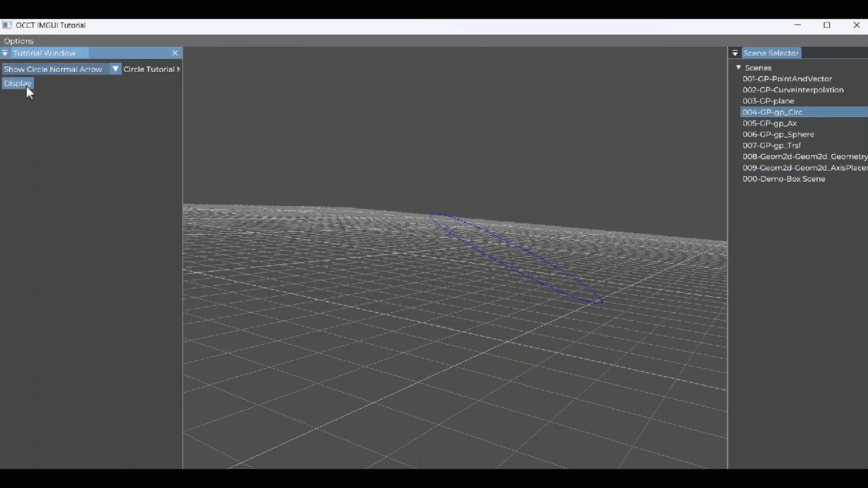Image resolution: width=868 pixels, height=488 pixels.
Task: Close the OCCT IMGUI Tutorial window
Action: pyautogui.click(x=856, y=25)
